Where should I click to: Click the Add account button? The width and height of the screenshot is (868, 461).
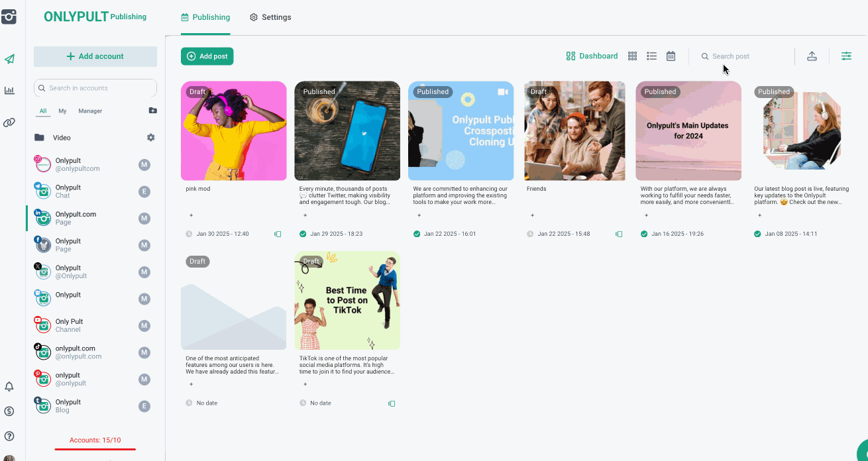95,56
